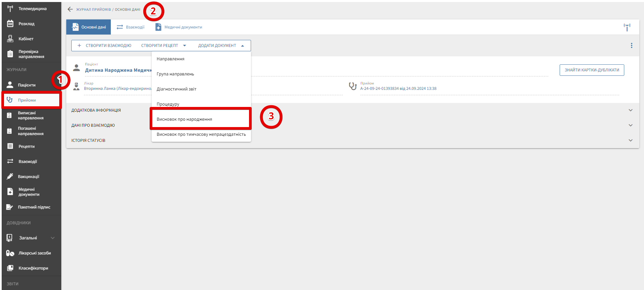Click the back arrow near the breadcrumb
Image resolution: width=644 pixels, height=290 pixels.
pos(70,9)
